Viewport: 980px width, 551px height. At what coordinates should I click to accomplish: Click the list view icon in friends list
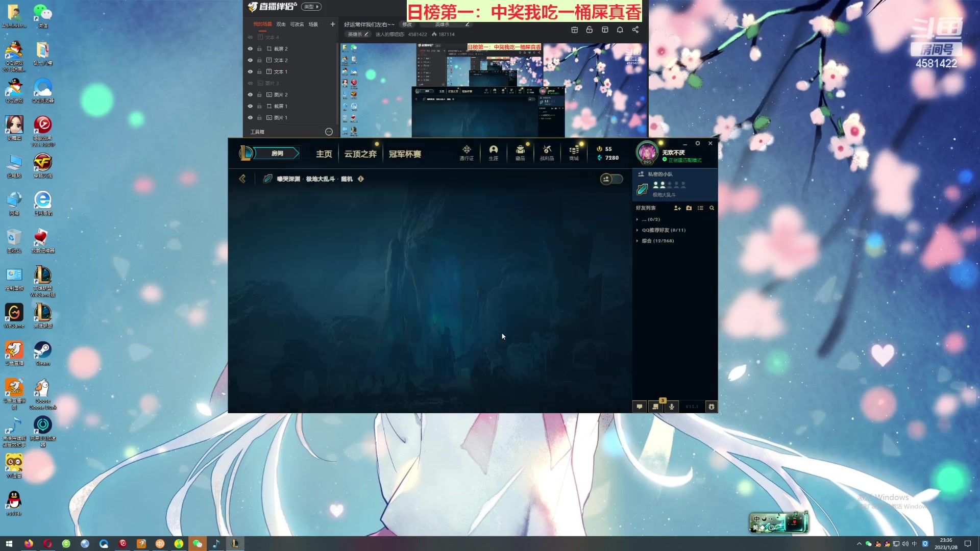pyautogui.click(x=700, y=208)
